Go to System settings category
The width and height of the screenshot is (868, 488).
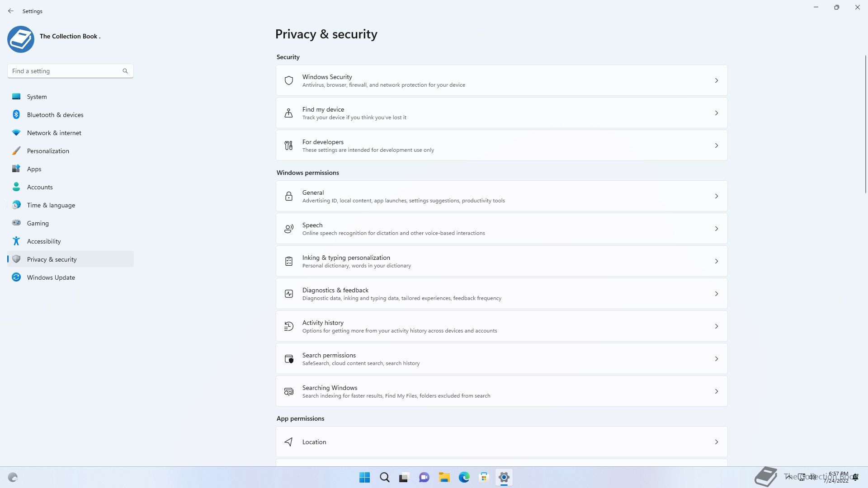tap(71, 97)
